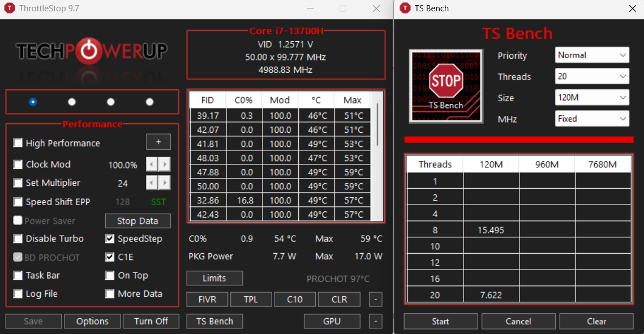
Task: Cancel the TS Bench run
Action: [x=518, y=321]
